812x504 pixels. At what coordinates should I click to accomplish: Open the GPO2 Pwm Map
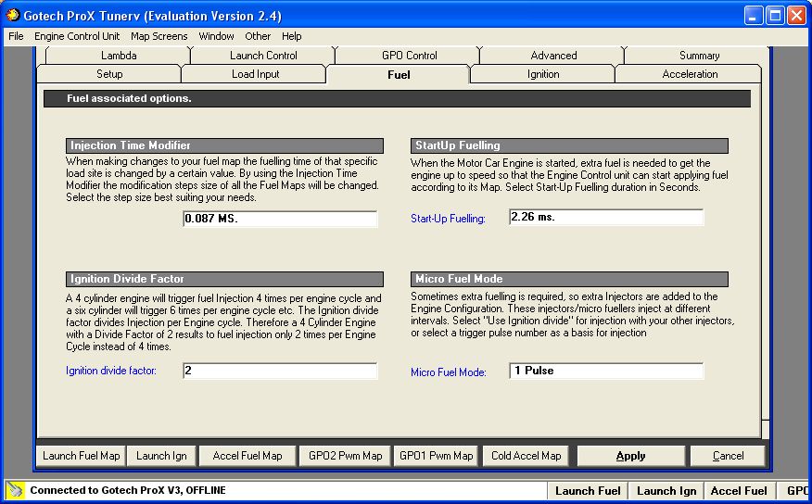coord(345,456)
